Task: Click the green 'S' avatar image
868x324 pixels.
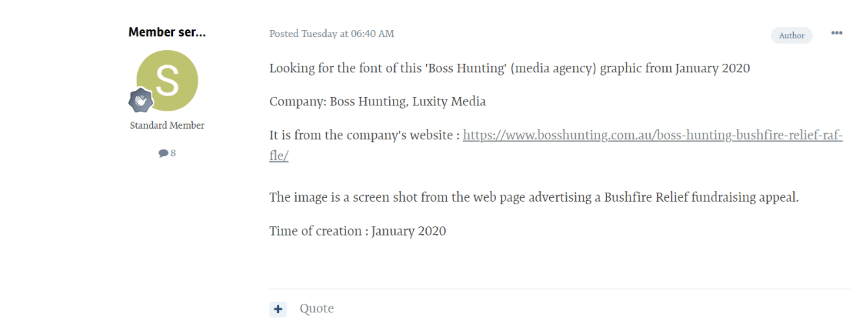Action: (167, 81)
